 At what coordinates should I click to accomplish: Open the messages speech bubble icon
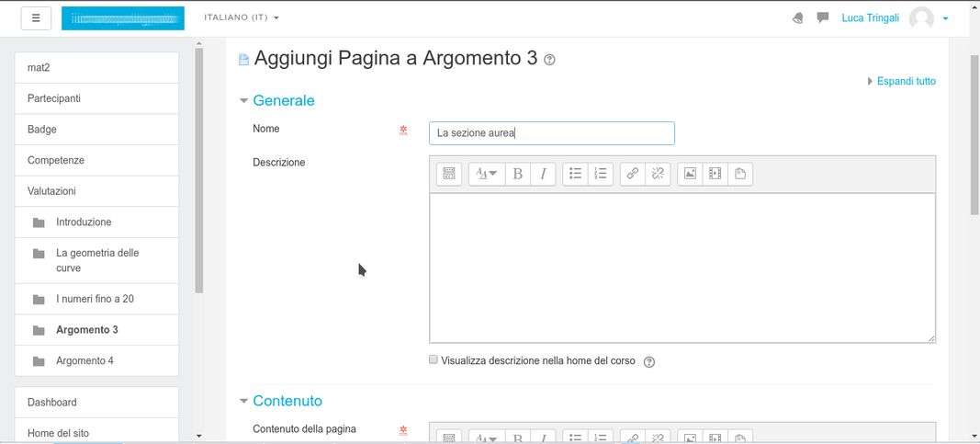823,17
